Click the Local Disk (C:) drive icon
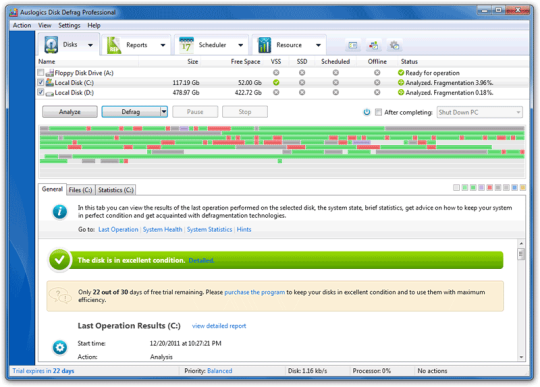This screenshot has width=540, height=387. click(50, 82)
